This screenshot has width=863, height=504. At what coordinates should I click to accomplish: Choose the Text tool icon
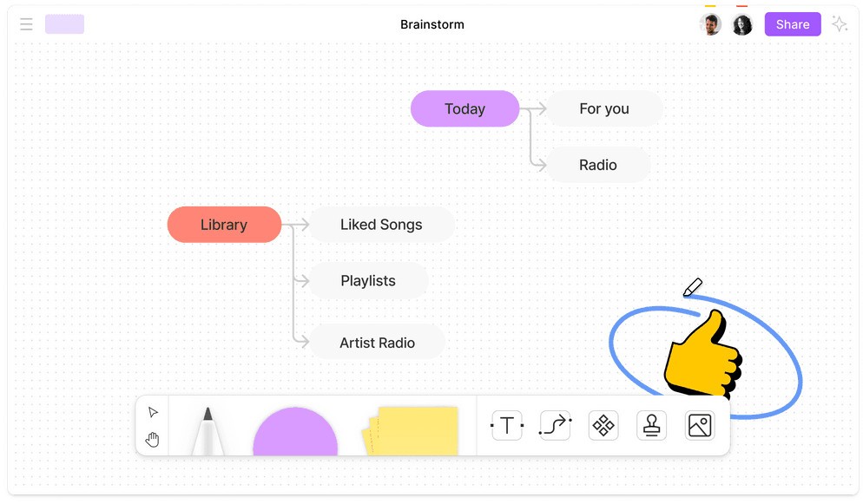[506, 425]
